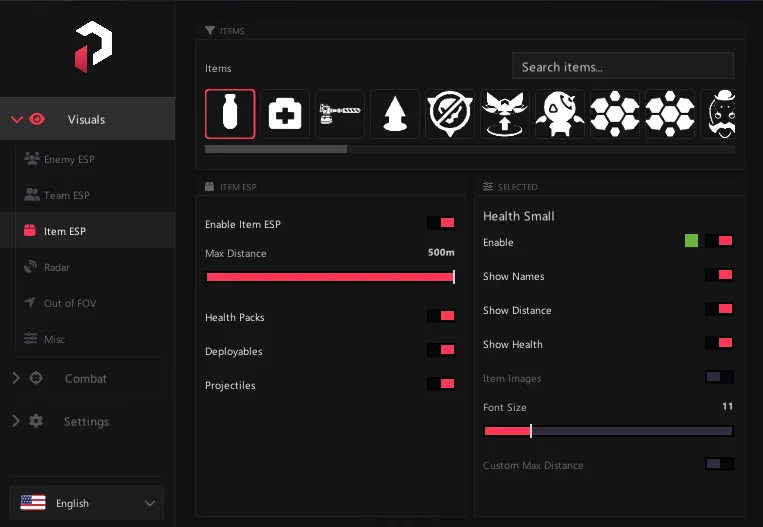Click the sliders icon by SELECTED header
Viewport: 763px width, 527px height.
click(x=488, y=187)
